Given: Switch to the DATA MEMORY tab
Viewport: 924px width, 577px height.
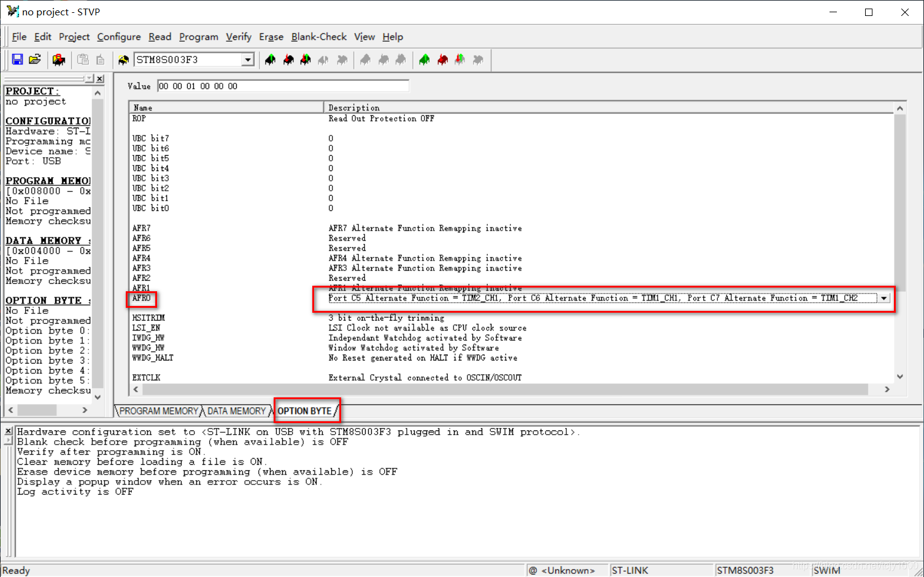Looking at the screenshot, I should point(237,411).
